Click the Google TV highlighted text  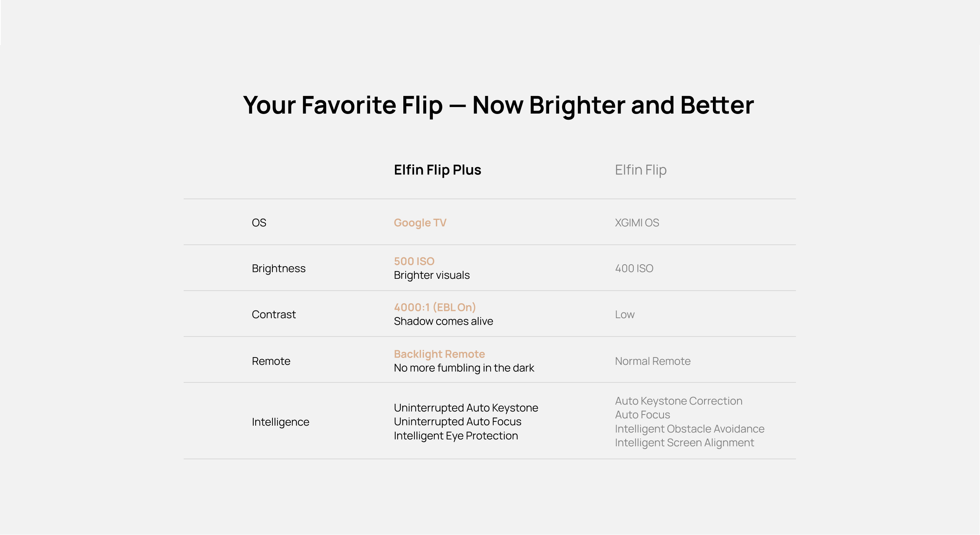420,223
